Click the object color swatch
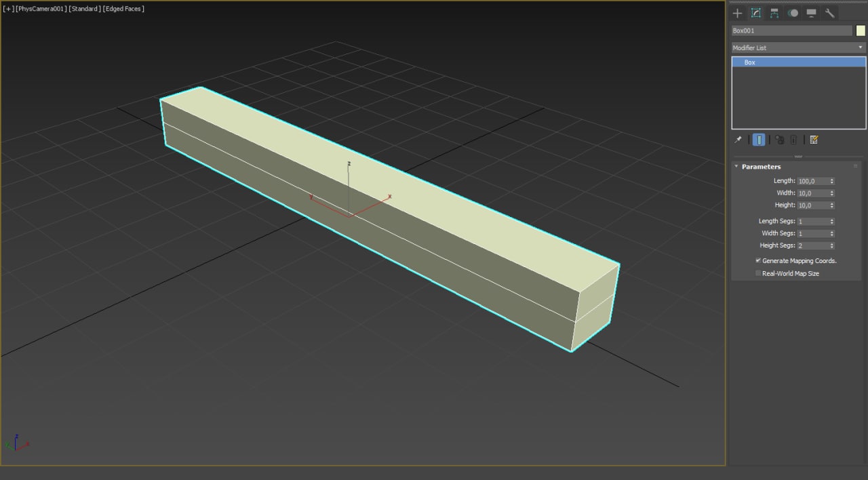The height and width of the screenshot is (480, 868). pos(861,31)
